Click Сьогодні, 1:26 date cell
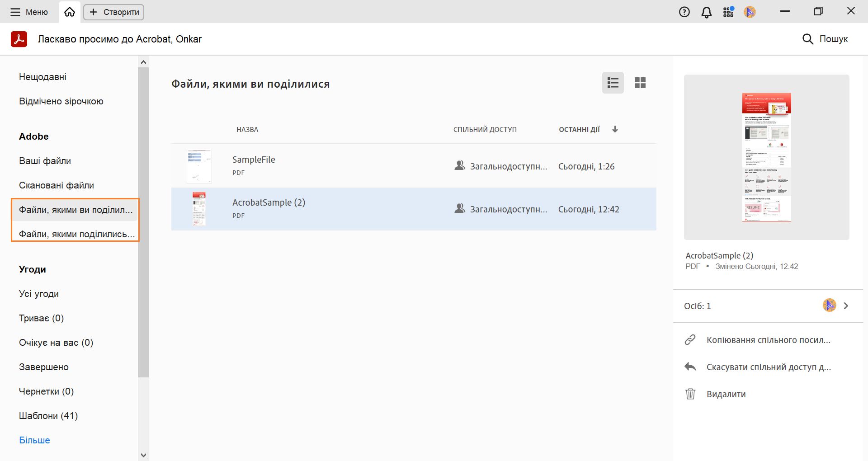This screenshot has width=868, height=461. [586, 166]
